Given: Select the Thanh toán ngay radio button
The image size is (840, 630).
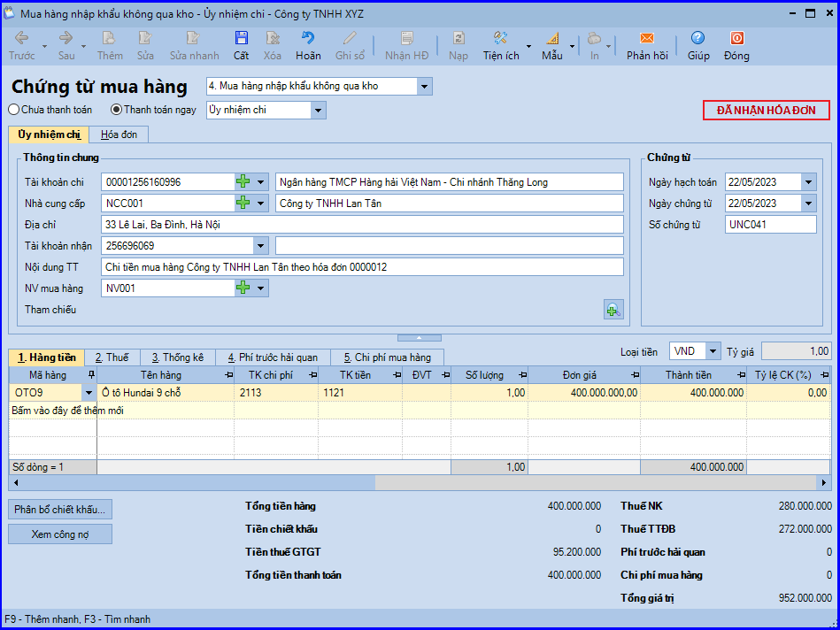Looking at the screenshot, I should click(116, 110).
